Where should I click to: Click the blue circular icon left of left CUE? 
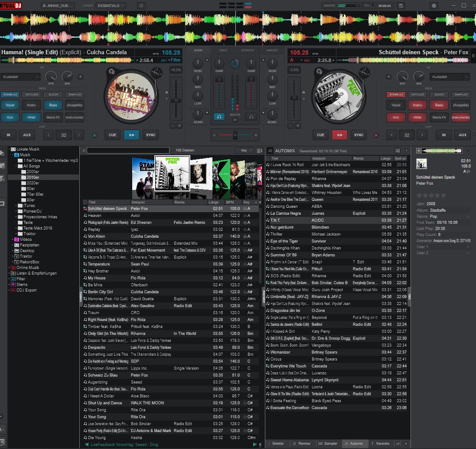[95, 135]
